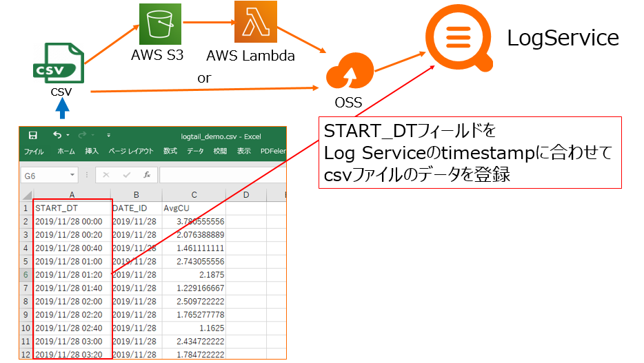Screen dimensions: 644x363
Task: Click the AWS S3 bucket icon
Action: click(x=160, y=24)
